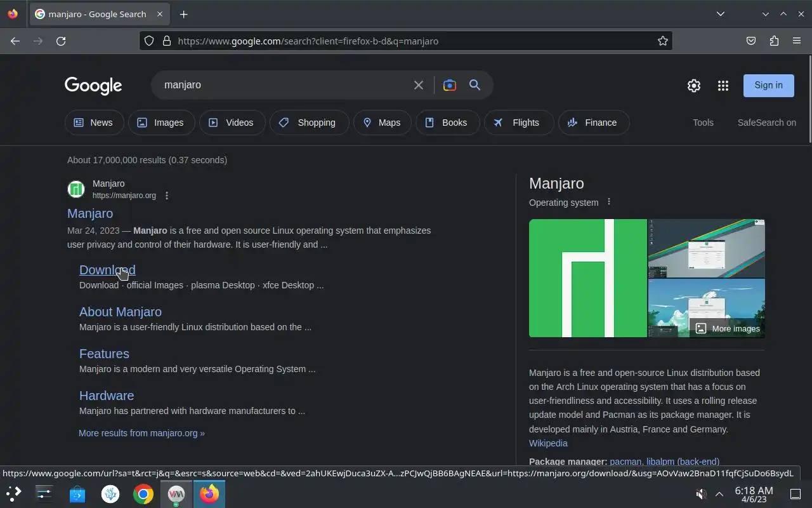
Task: Open the Pocket save icon
Action: 751,41
